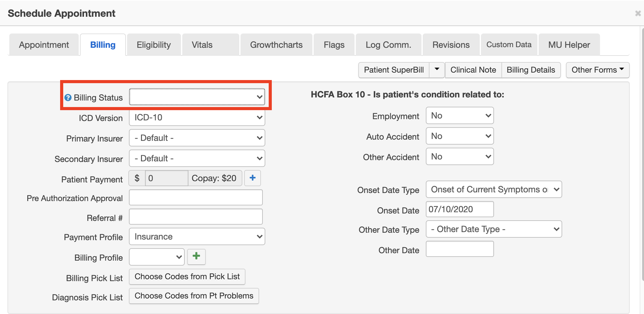Open the Patient SuperBill dropdown arrow

tap(437, 70)
